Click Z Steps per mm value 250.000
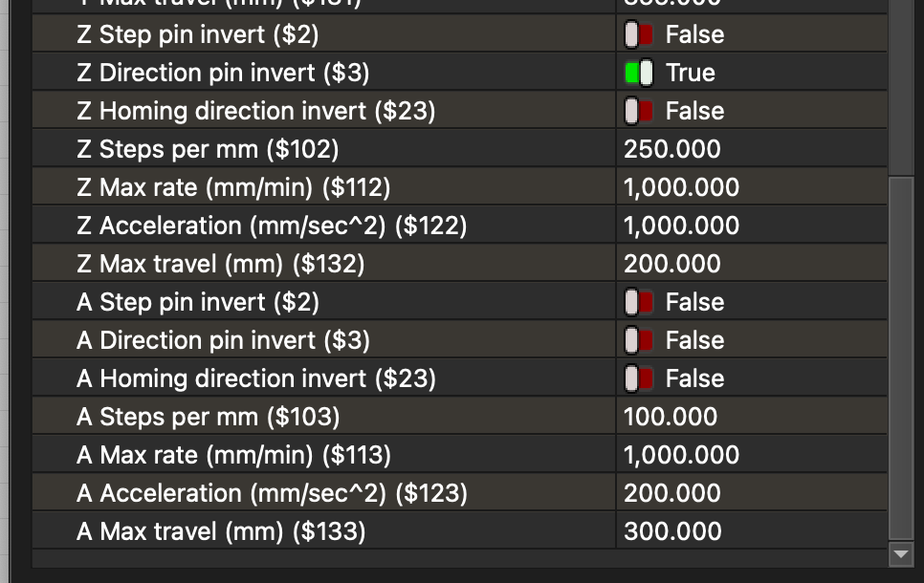 point(672,150)
